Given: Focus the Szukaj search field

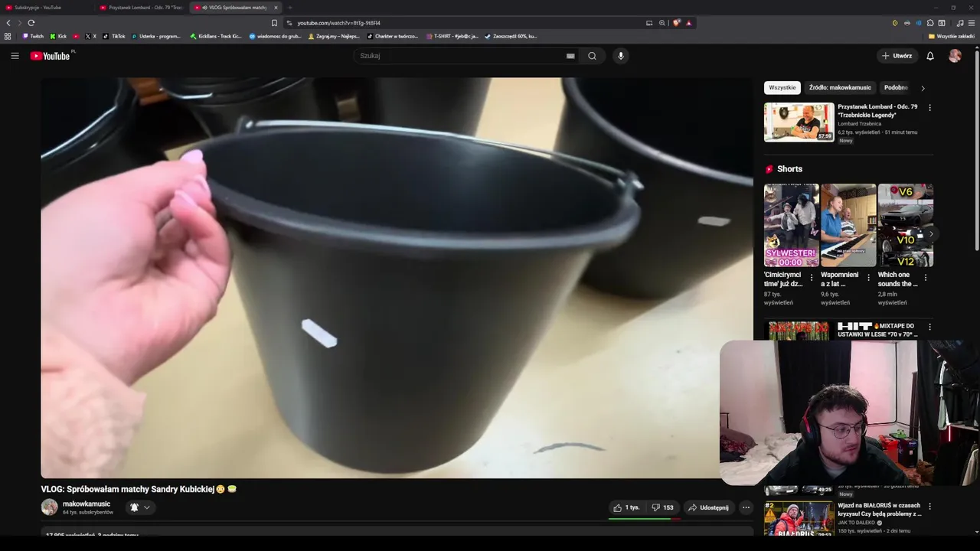Looking at the screenshot, I should tap(459, 56).
